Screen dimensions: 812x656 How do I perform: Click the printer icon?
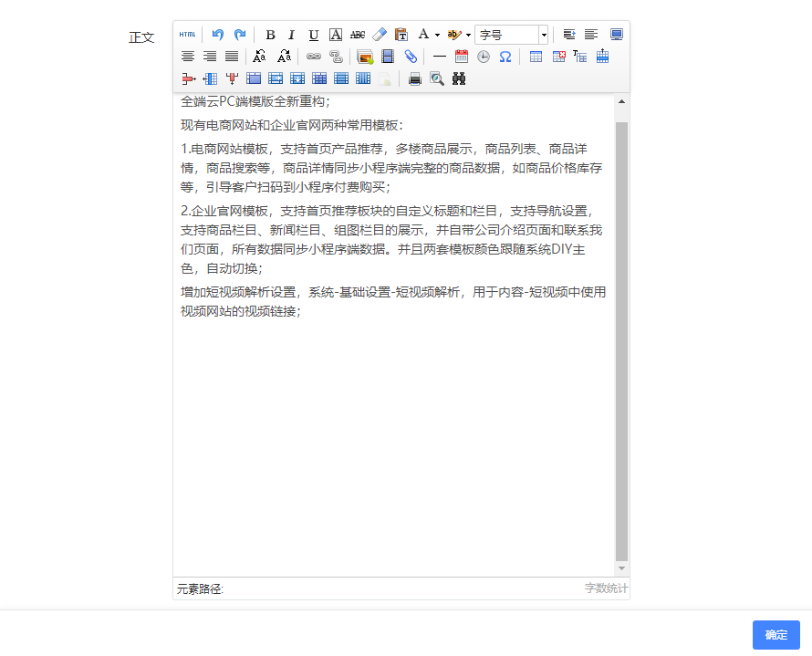tap(415, 79)
